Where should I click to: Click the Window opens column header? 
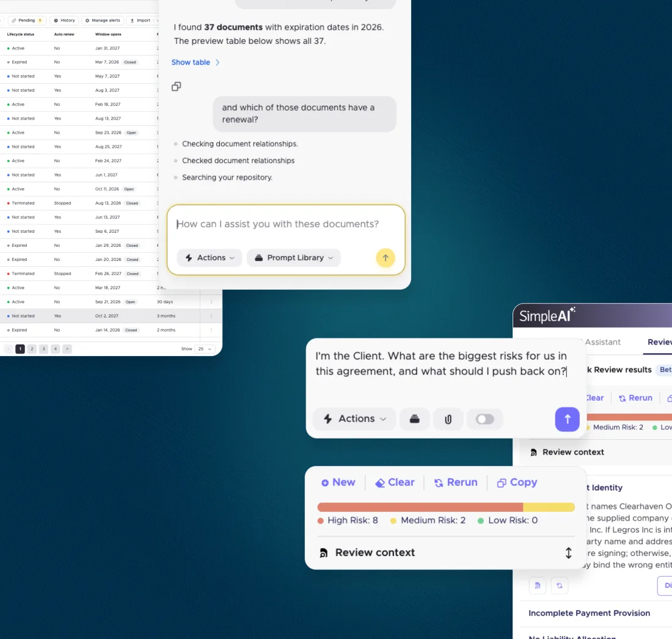[x=108, y=34]
